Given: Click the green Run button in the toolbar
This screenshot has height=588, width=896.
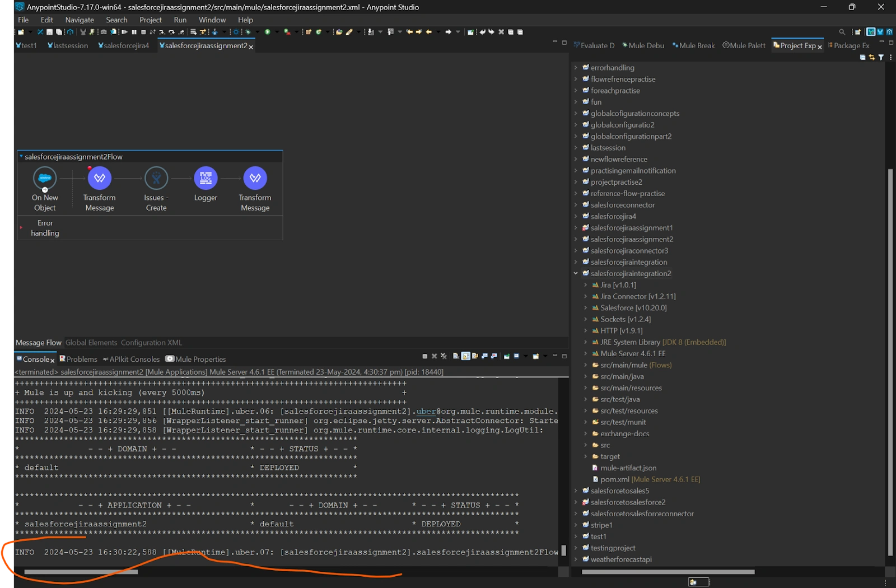Looking at the screenshot, I should tap(268, 32).
